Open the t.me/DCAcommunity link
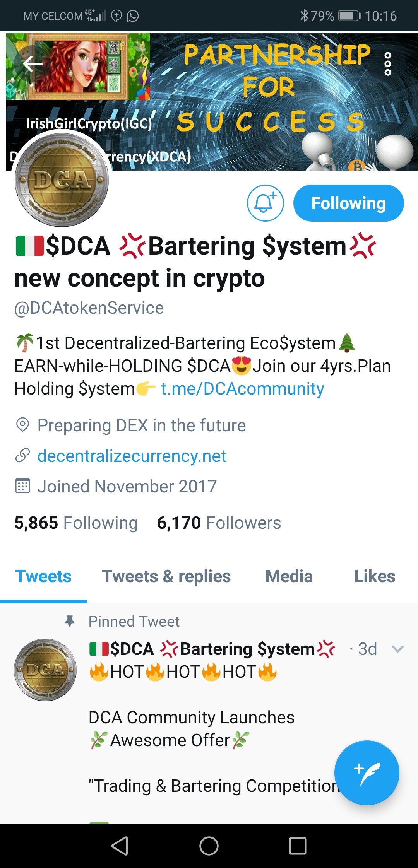The image size is (418, 868). (x=242, y=389)
